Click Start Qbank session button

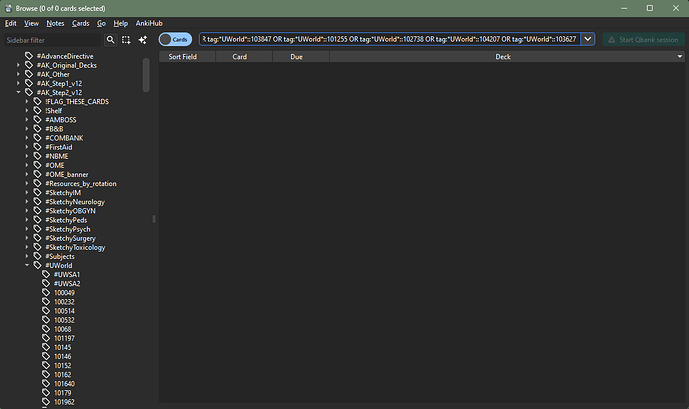(641, 39)
